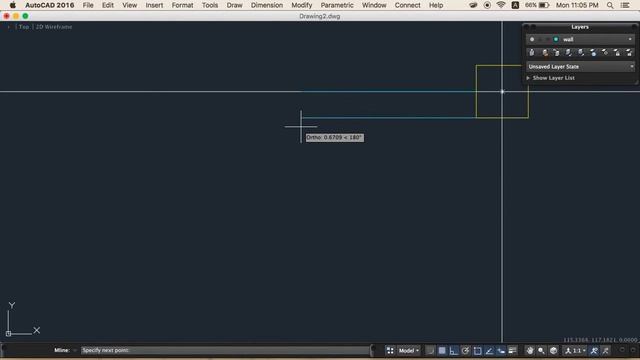Click the Wi-Fi status icon
This screenshot has height=360, width=640.
501,5
